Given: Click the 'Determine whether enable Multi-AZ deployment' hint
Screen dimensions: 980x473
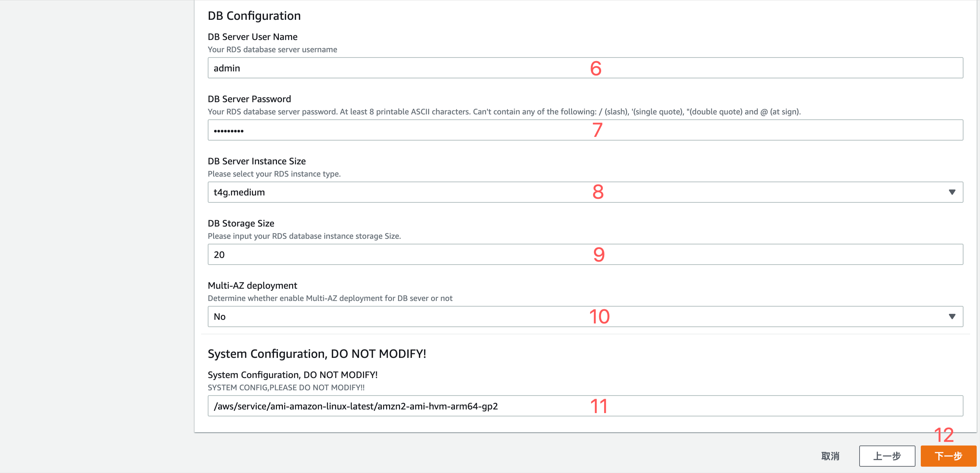Looking at the screenshot, I should [x=330, y=298].
